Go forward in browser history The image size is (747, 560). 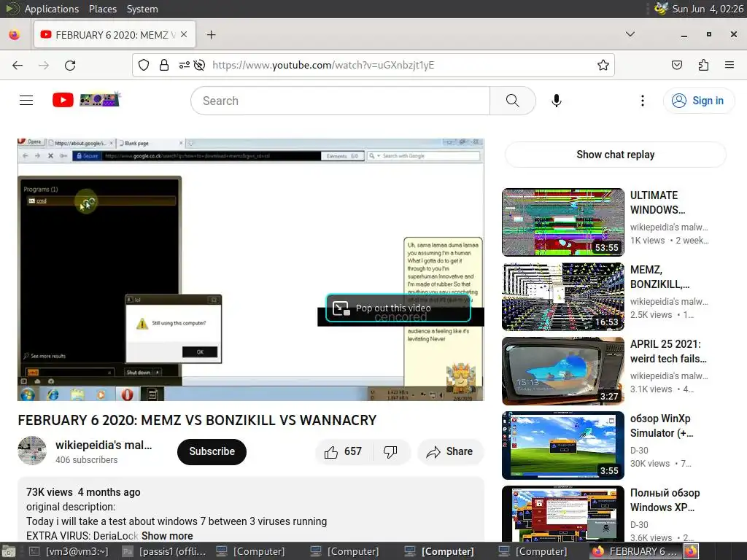click(44, 65)
